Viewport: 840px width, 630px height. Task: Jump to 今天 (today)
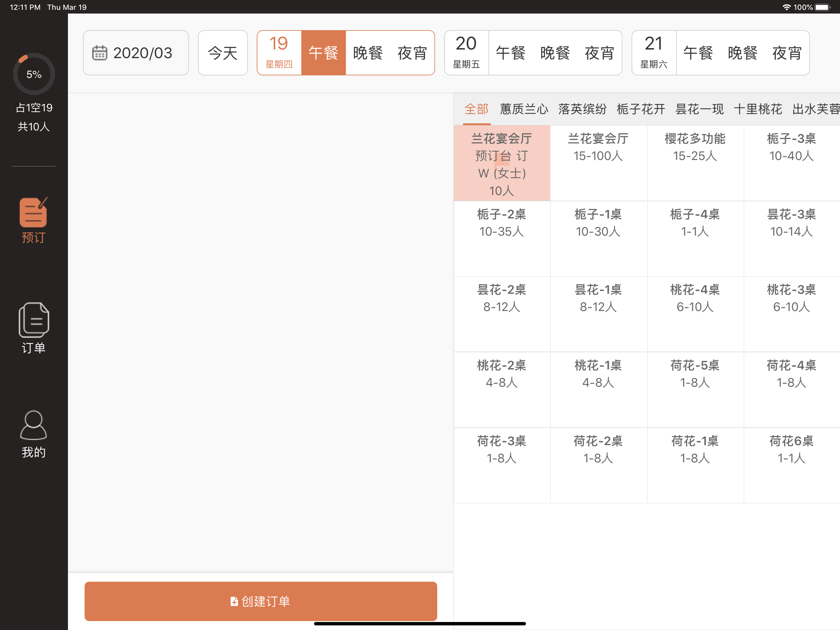(223, 53)
